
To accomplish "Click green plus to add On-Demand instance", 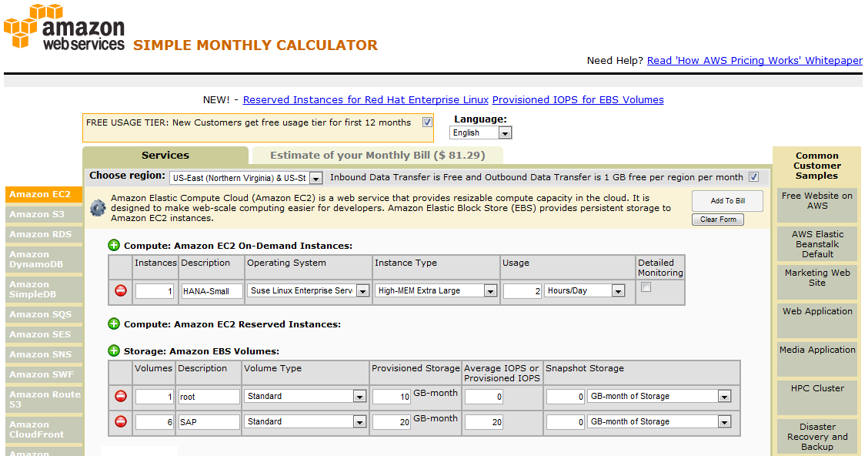I will click(114, 246).
